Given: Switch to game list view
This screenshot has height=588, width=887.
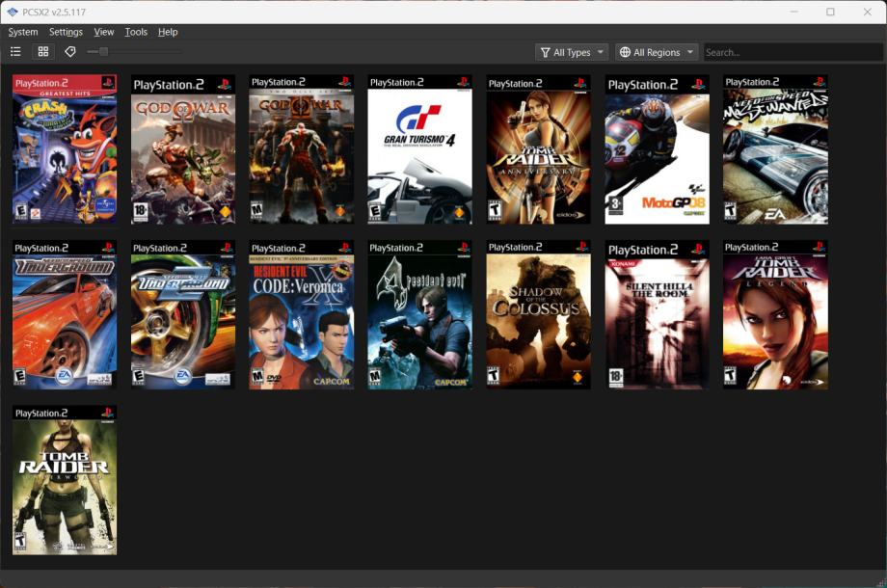Looking at the screenshot, I should 15,52.
